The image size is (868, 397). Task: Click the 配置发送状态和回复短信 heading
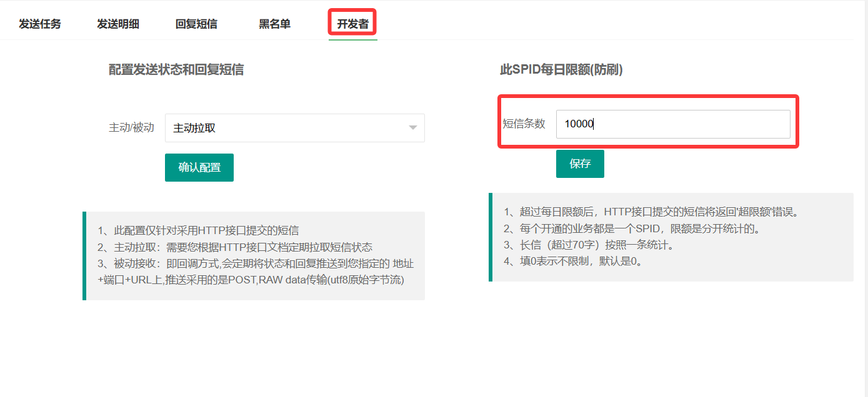(176, 70)
